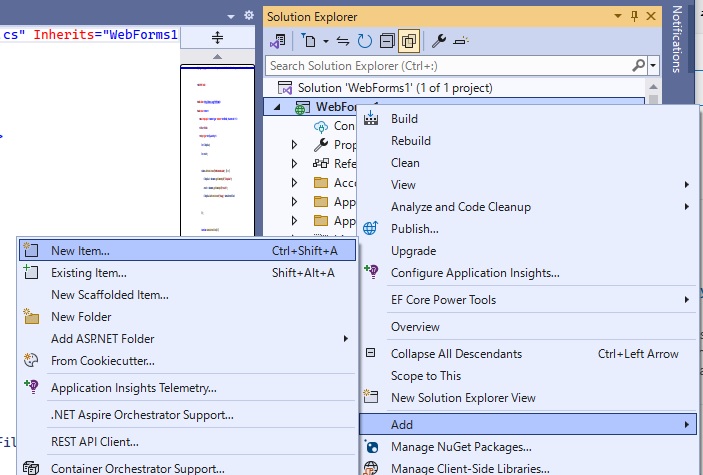Image resolution: width=703 pixels, height=475 pixels.
Task: Choose Scope to This
Action: point(426,376)
